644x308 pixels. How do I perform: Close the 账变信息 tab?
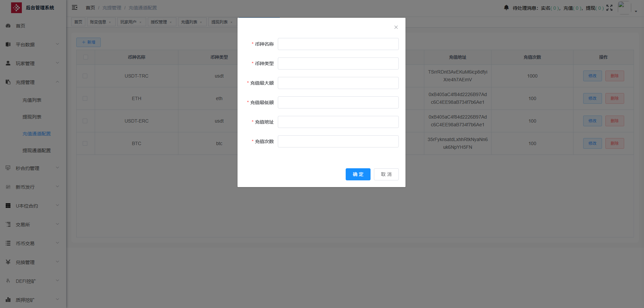click(110, 22)
